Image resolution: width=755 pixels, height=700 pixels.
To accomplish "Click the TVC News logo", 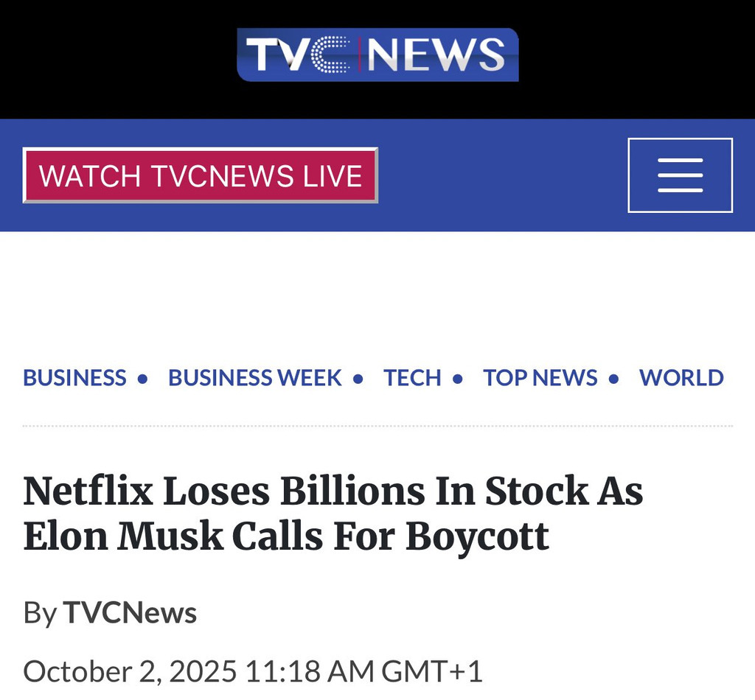I will click(377, 55).
